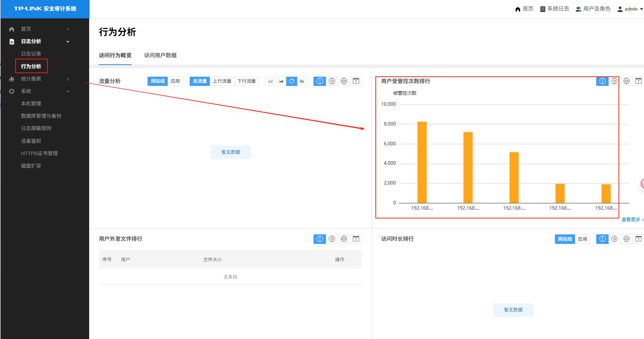Image resolution: width=644 pixels, height=339 pixels.
Task: Toggle 访问时长排行 to 应用
Action: 582,239
